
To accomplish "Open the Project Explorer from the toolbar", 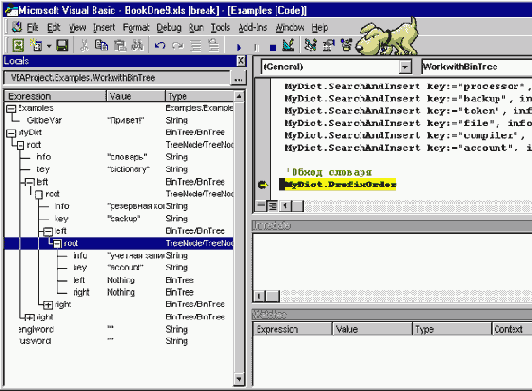I will pyautogui.click(x=310, y=45).
